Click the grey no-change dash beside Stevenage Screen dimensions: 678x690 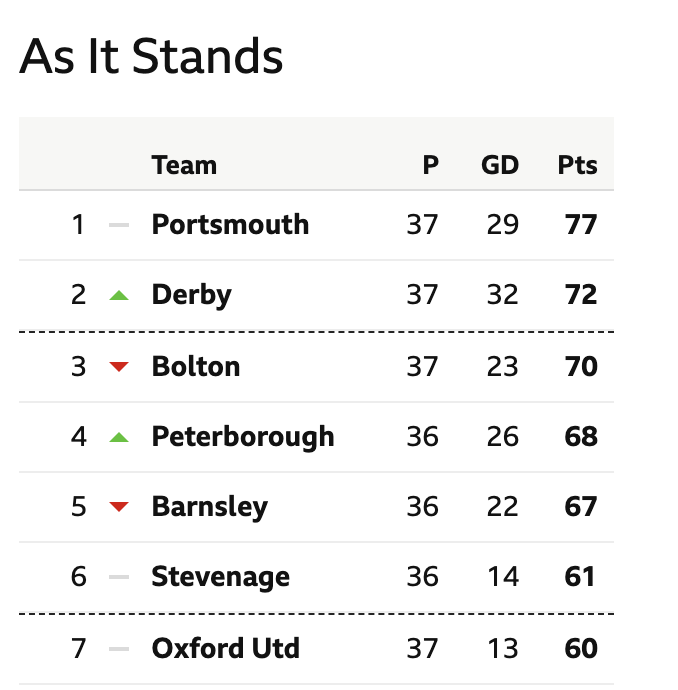(x=119, y=577)
